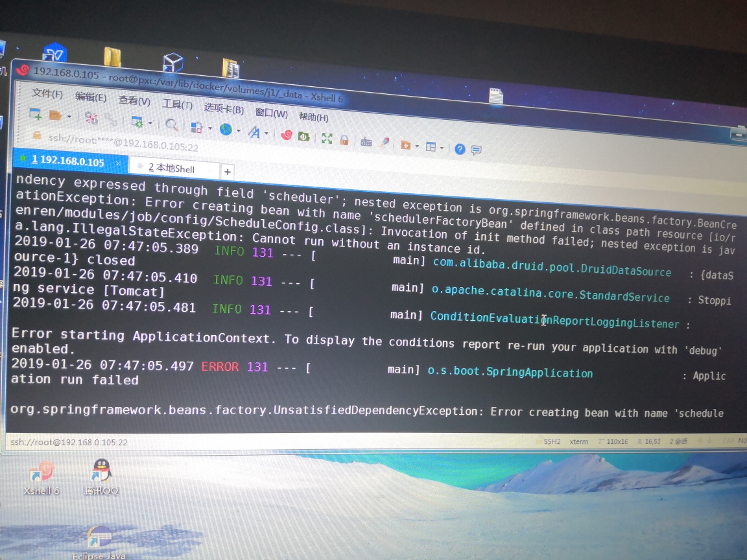Click the blue Help question mark icon
747x560 pixels.
coord(460,150)
